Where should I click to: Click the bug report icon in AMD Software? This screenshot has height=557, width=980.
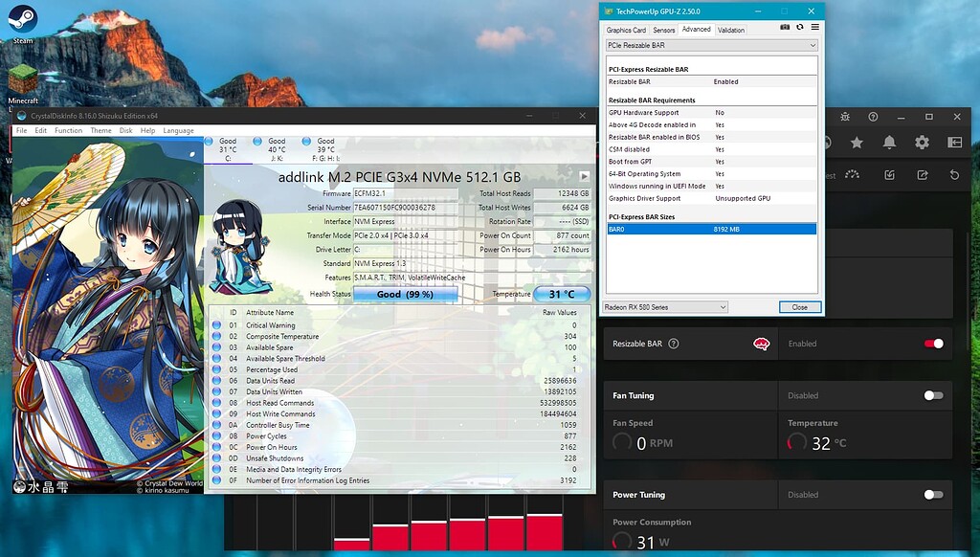coord(845,117)
